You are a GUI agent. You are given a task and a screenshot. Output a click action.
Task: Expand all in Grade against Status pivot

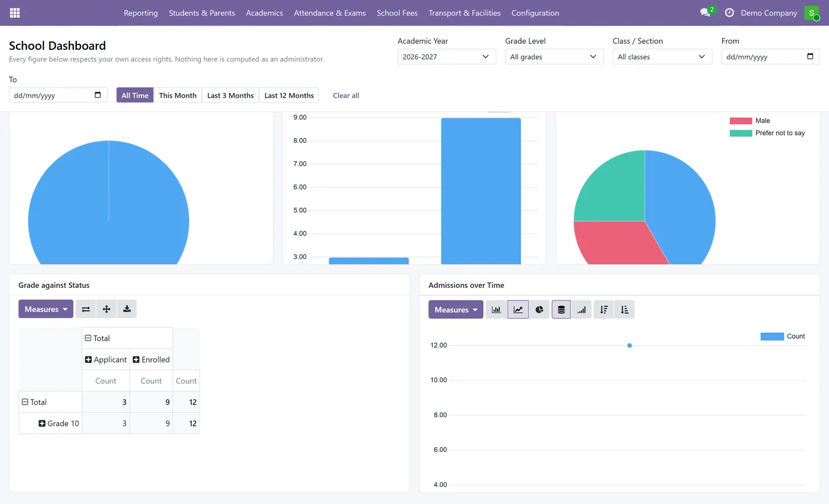[107, 309]
